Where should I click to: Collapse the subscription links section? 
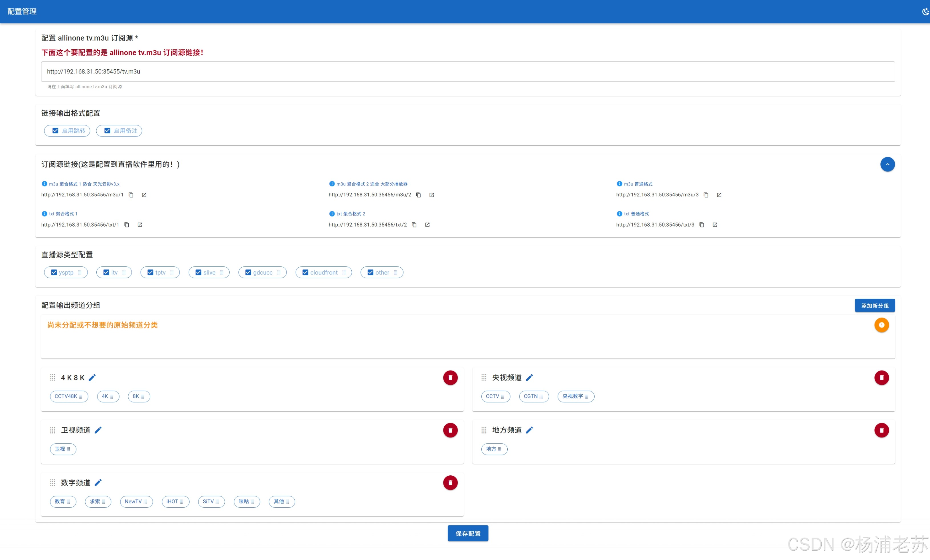(887, 164)
